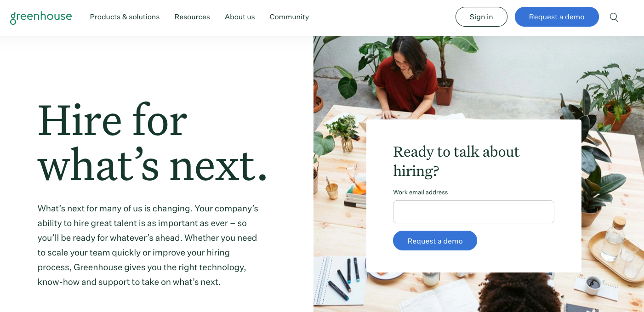Focus the Work email address field

(473, 212)
